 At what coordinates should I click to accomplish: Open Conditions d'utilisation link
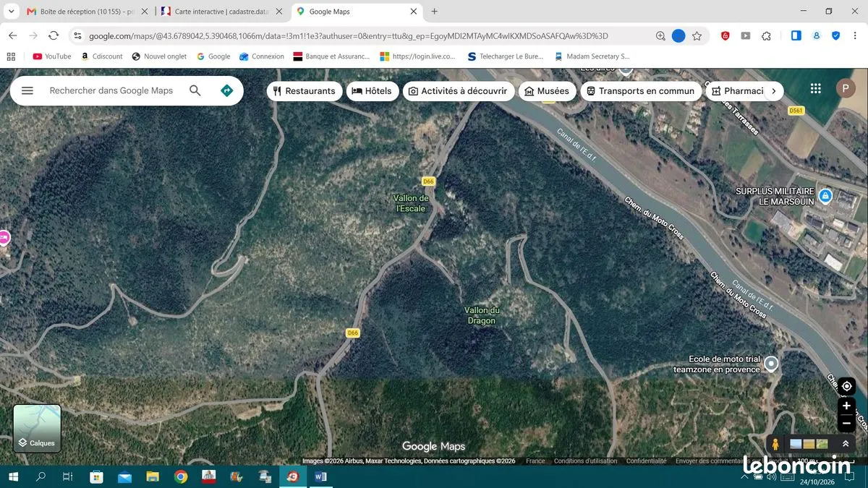(585, 461)
